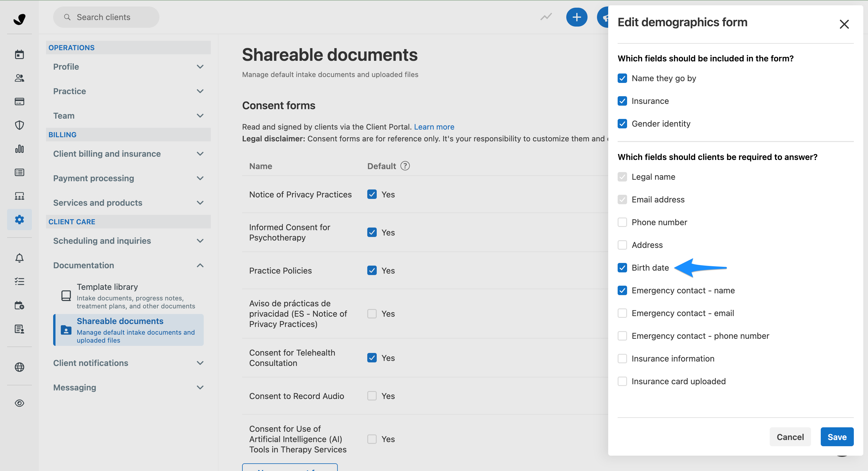Open the settings gear icon in sidebar
The image size is (868, 471).
(19, 219)
